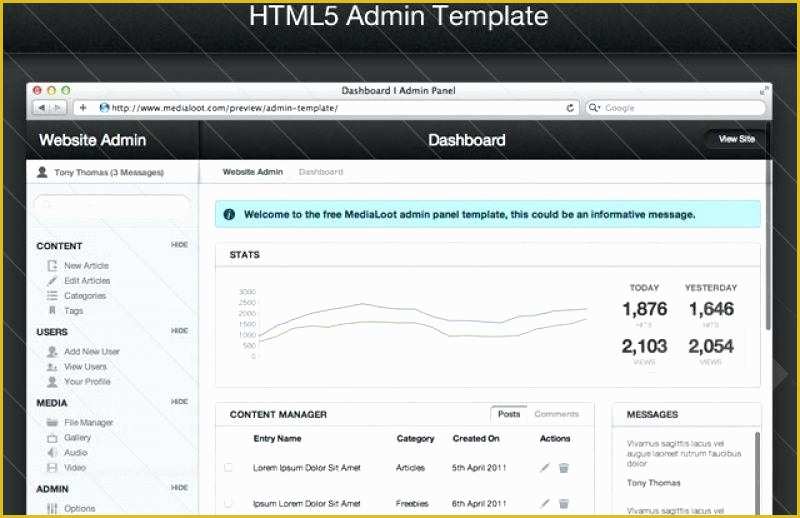
Task: Click the Articles category cell
Action: (410, 467)
